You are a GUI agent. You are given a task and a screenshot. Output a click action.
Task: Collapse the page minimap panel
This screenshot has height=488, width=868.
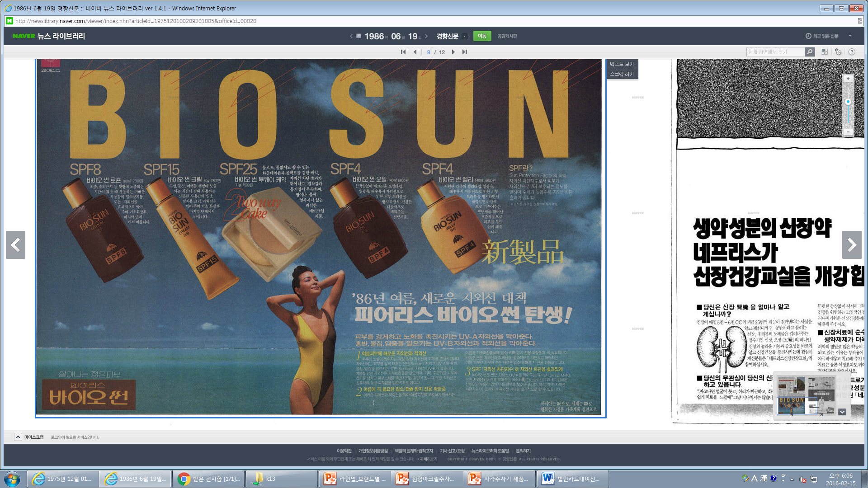pos(842,412)
